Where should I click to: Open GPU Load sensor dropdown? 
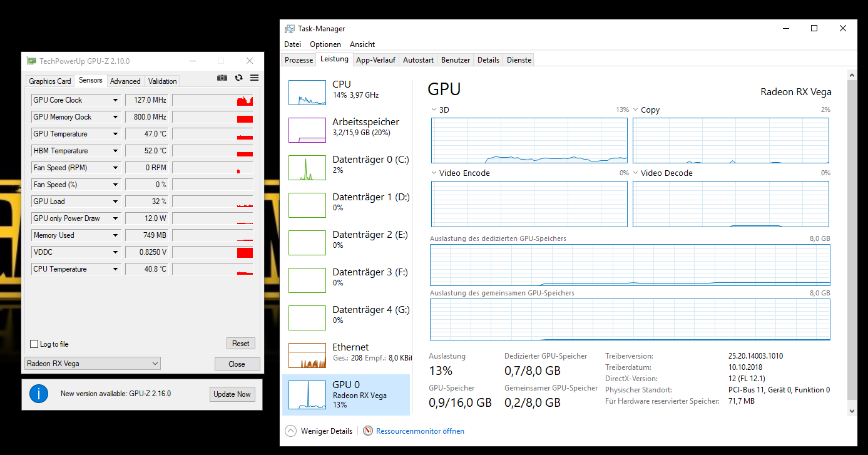click(115, 202)
